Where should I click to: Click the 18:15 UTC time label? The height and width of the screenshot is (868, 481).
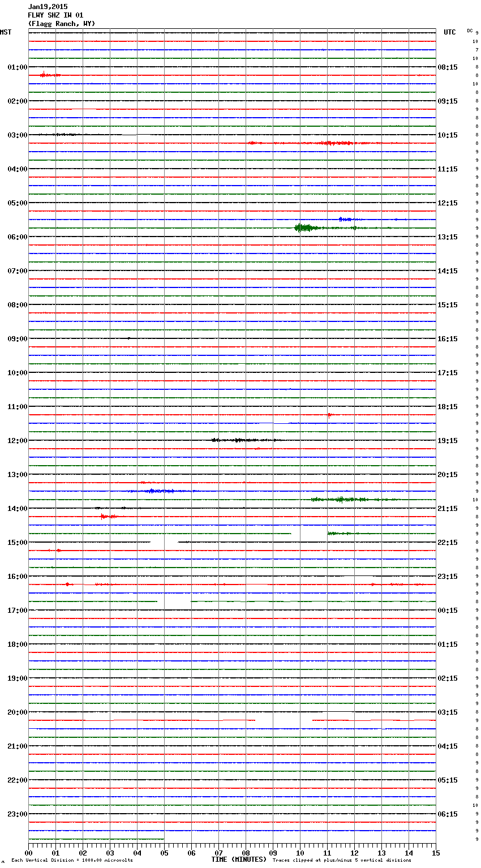tap(448, 407)
